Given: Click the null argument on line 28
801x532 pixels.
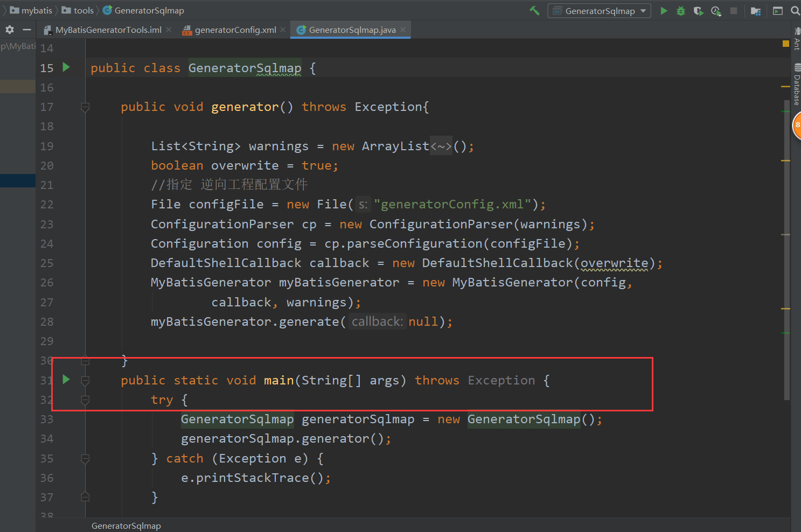Looking at the screenshot, I should pos(423,322).
